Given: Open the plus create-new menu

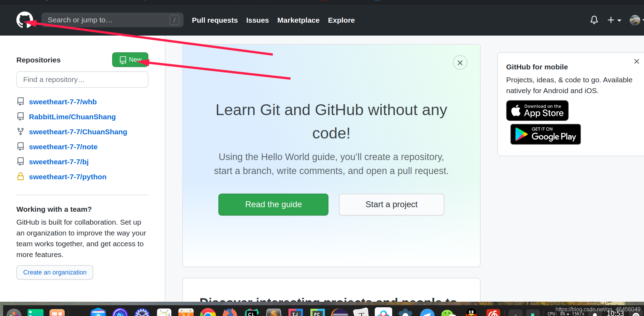Looking at the screenshot, I should 614,20.
